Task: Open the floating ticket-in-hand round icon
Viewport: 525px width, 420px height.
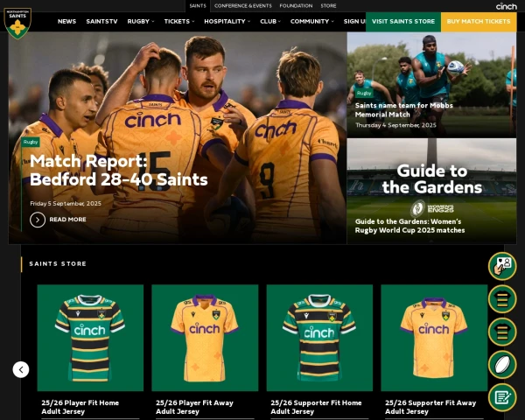Action: [502, 266]
